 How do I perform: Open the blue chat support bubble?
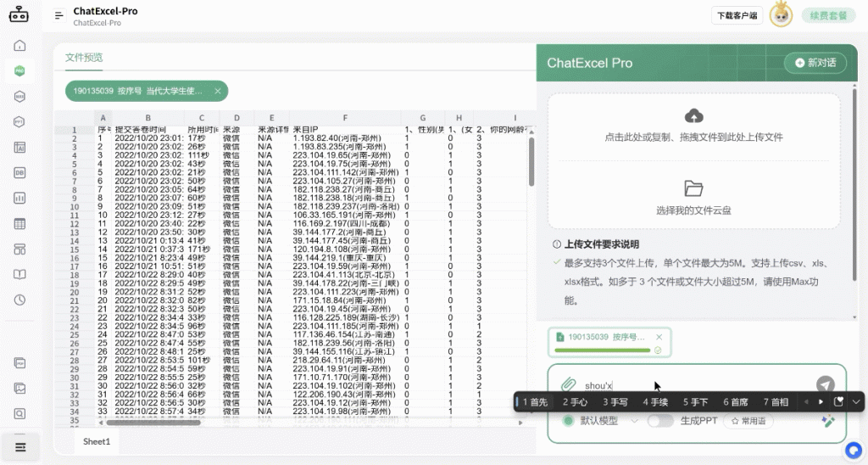[x=854, y=450]
